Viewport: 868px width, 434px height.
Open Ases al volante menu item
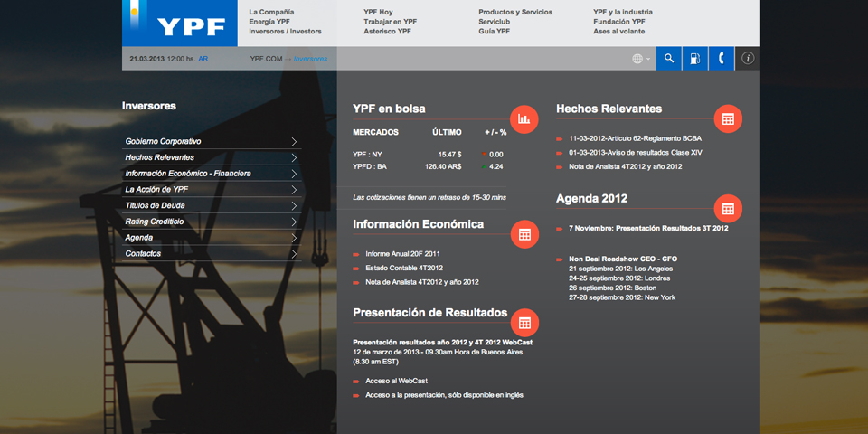click(x=618, y=32)
